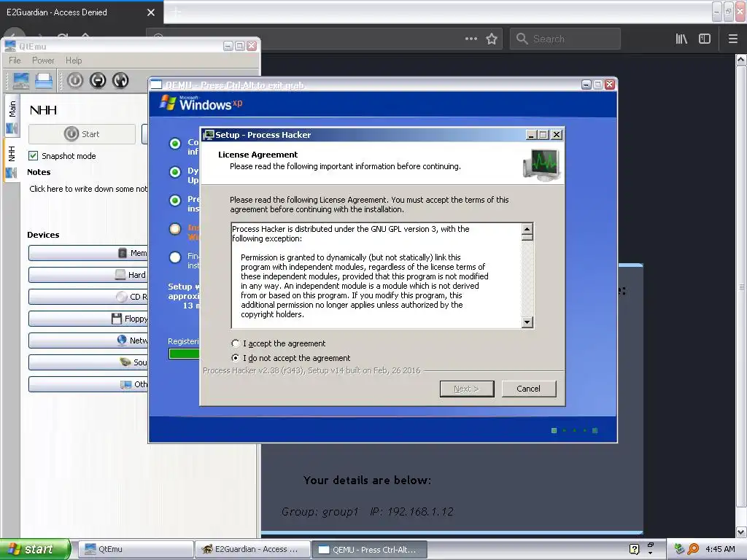
Task: Toggle the browser sidebar icon
Action: tap(705, 39)
